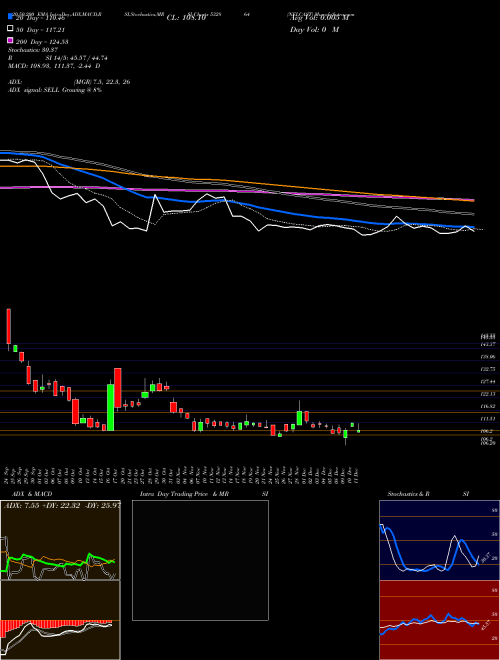Click the magenta 200 Day legend swatch
500x660 pixels.
[11, 41]
